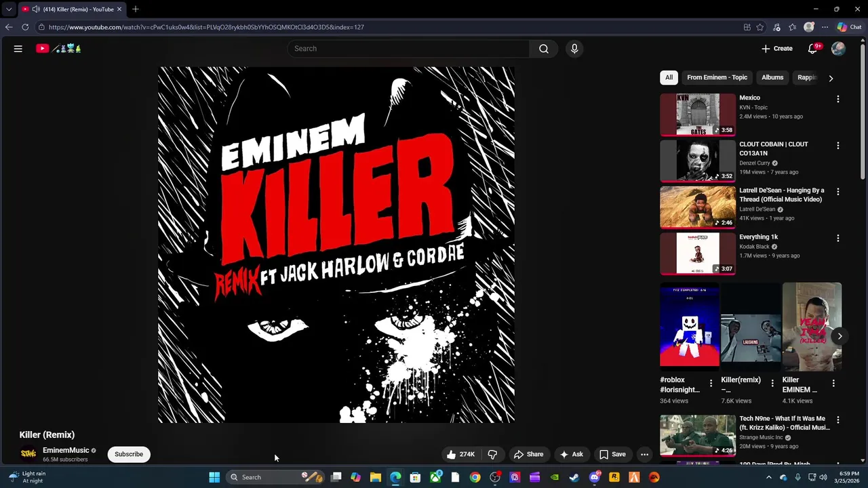Open the weather widget Light rain
Viewport: 868px width, 488px height.
tap(26, 477)
